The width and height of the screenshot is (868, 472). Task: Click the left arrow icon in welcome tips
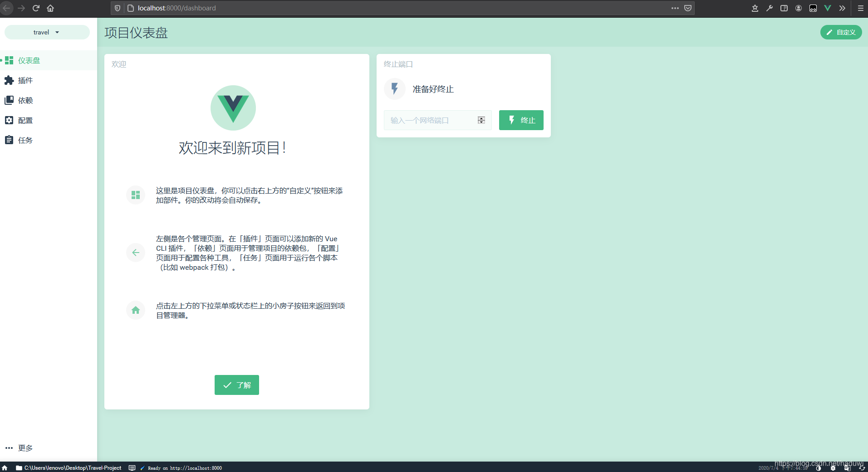[x=136, y=253]
